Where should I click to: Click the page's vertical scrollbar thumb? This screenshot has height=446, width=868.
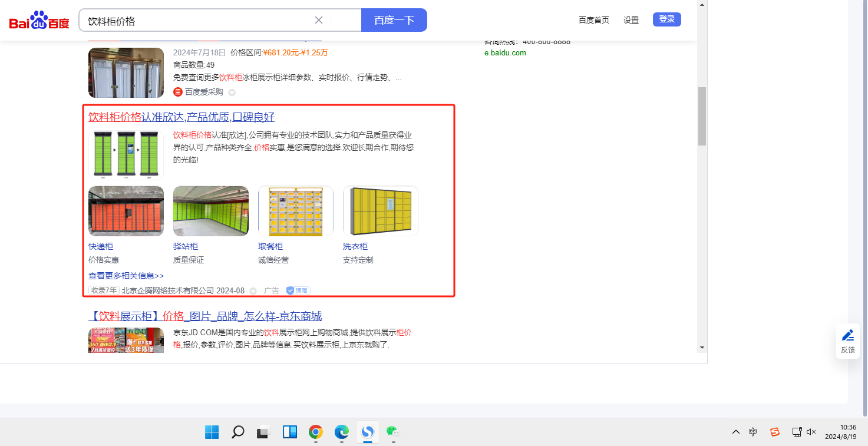702,116
